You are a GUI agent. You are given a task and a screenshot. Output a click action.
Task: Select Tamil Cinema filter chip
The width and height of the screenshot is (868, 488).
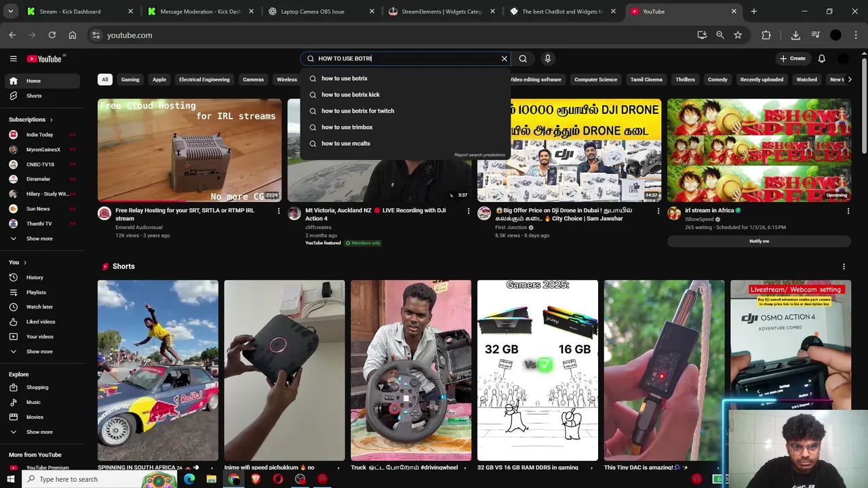[x=646, y=79]
